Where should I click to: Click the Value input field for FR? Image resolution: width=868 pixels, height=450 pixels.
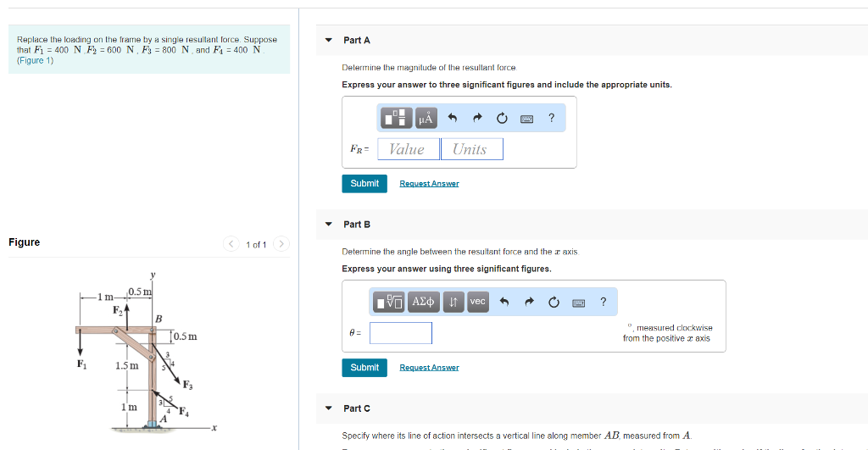point(409,149)
